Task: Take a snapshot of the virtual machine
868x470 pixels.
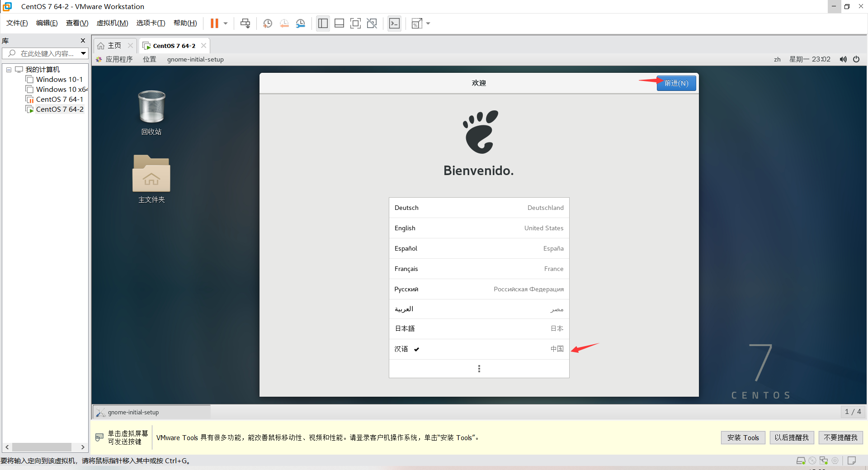Action: [x=268, y=24]
